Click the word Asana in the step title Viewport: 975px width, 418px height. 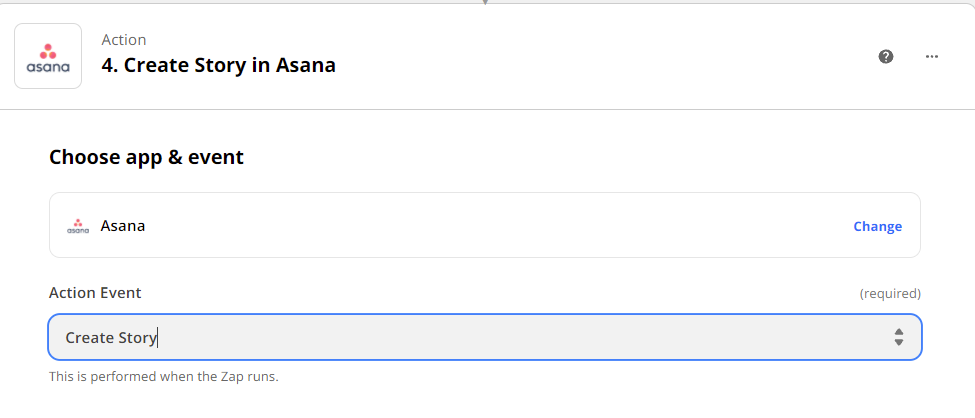(x=306, y=65)
